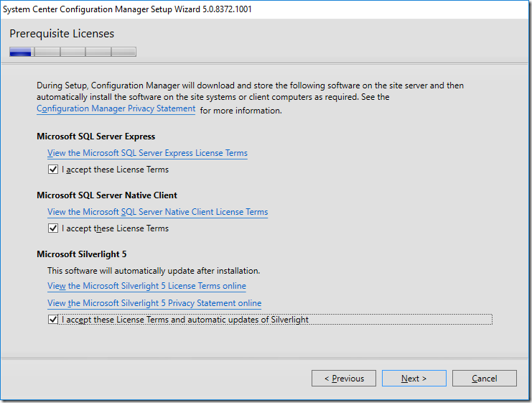Proceed by clicking the Next button

coord(414,379)
